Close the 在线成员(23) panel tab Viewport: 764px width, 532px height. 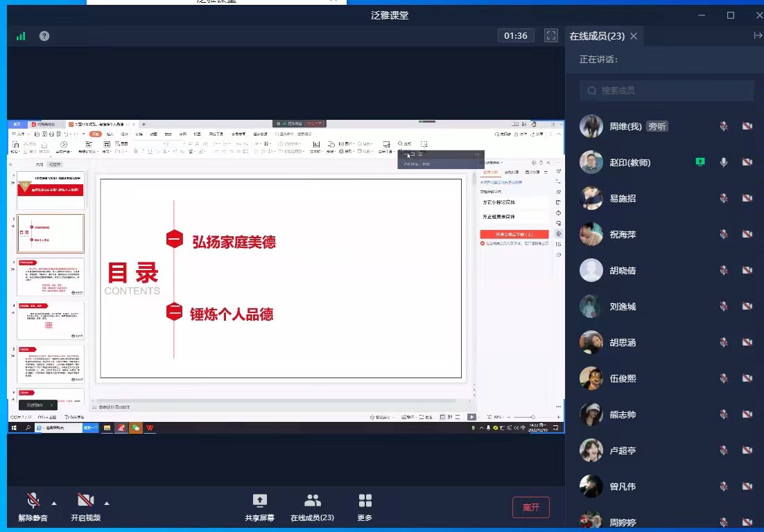pos(634,36)
